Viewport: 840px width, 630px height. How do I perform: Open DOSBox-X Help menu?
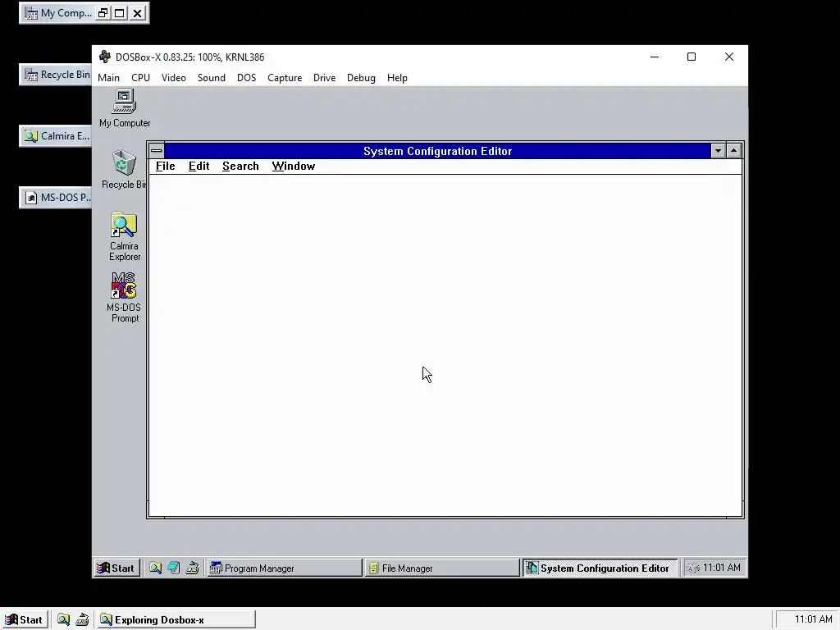pos(397,78)
